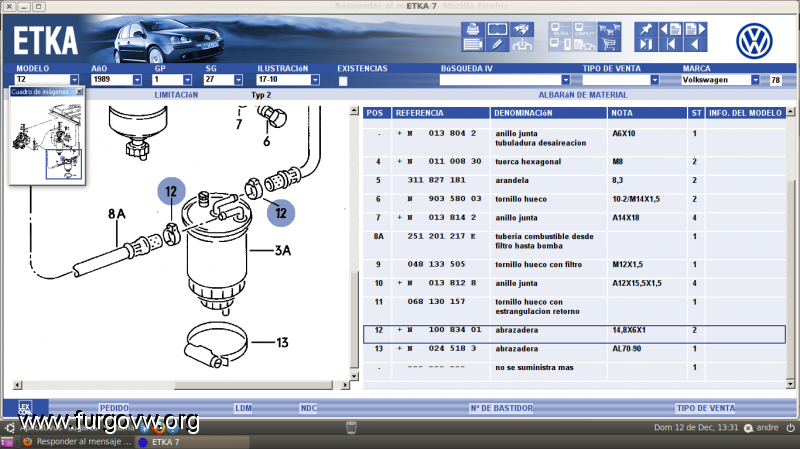Viewport: 800px width, 449px height.
Task: Click the parts table vertical scrollbar
Action: click(790, 280)
